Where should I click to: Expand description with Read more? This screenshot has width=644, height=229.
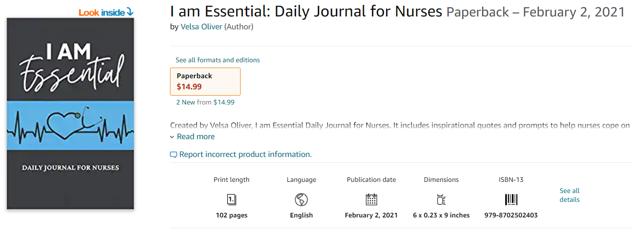(196, 137)
